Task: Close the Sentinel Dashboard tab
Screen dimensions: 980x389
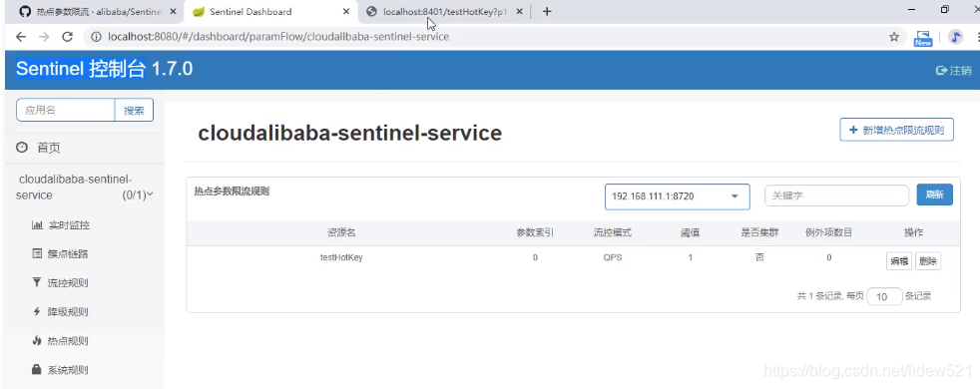Action: pyautogui.click(x=346, y=11)
